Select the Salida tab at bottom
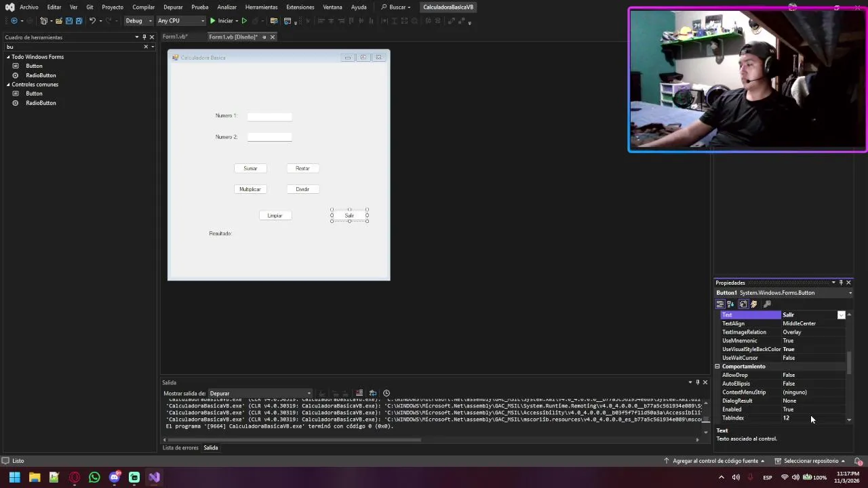This screenshot has width=868, height=488. 211,447
